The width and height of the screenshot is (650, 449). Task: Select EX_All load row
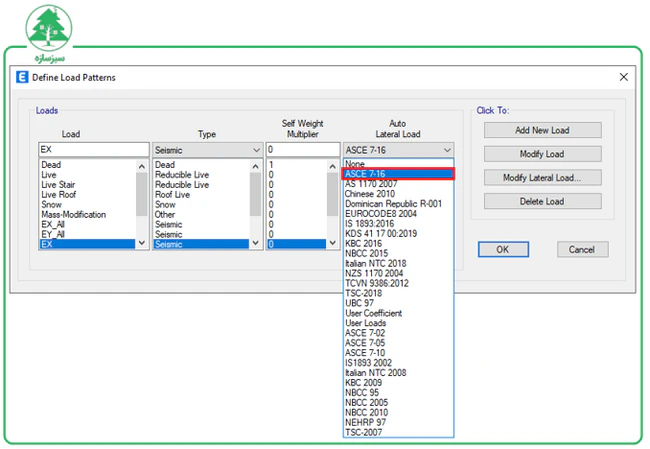click(x=87, y=224)
